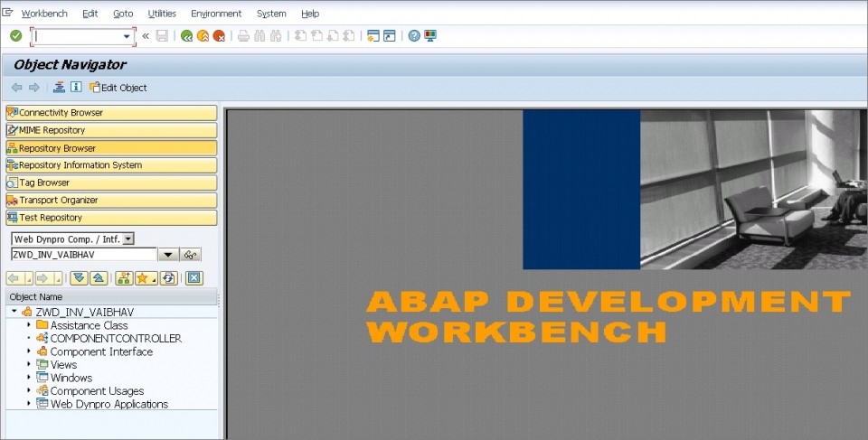Click the Object Name column header
868x440 pixels.
pos(111,296)
